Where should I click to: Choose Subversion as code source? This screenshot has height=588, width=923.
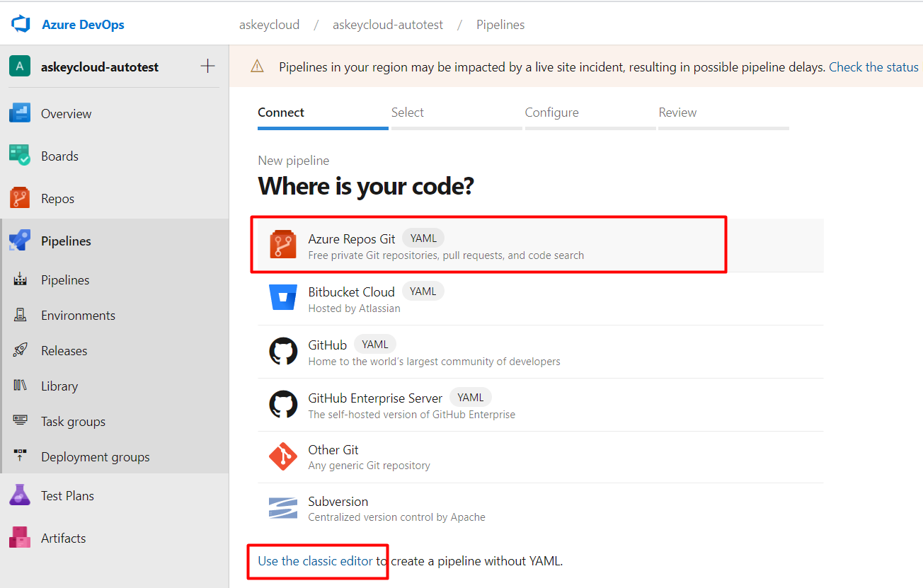coord(541,509)
